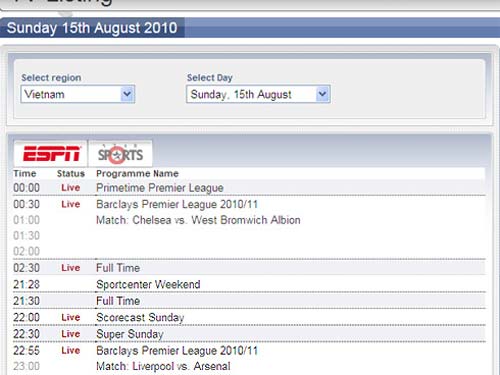The width and height of the screenshot is (500, 375).
Task: Click the Live status for 22:00 slot
Action: 71,317
